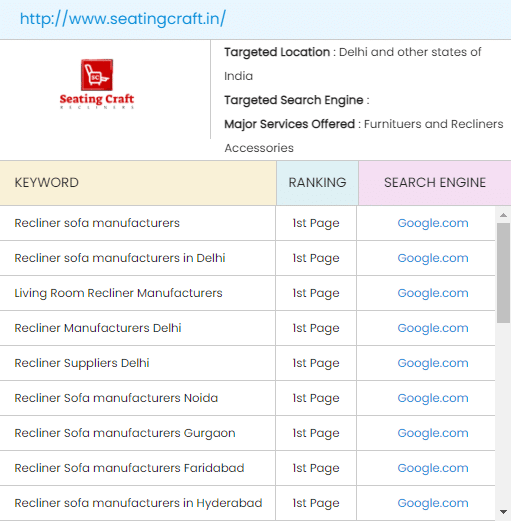Viewport: 511px width, 529px height.
Task: Open Google.com for Recliner Sofa manufacturers Noida
Action: pos(433,398)
